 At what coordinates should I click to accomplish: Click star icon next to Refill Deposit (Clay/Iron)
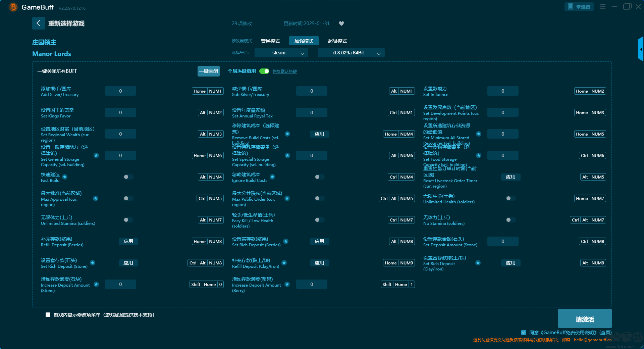coord(284,263)
